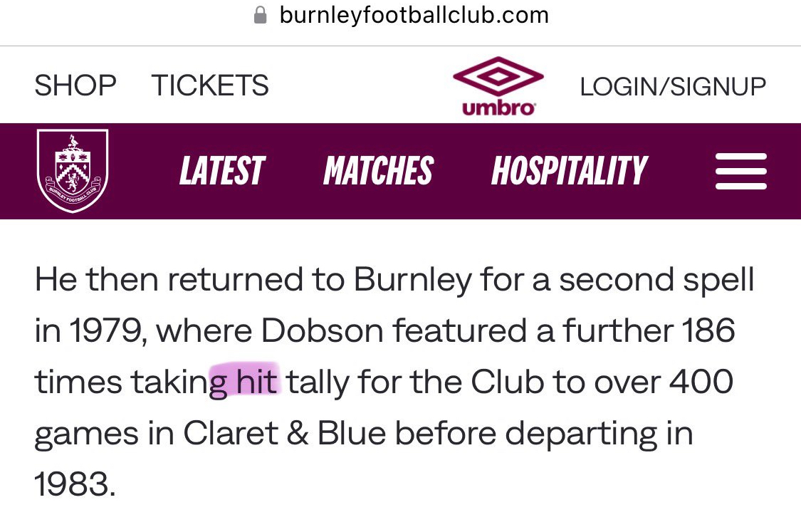Tap the burnleyfootballclub.com address bar URL
801x532 pixels.
point(414,15)
